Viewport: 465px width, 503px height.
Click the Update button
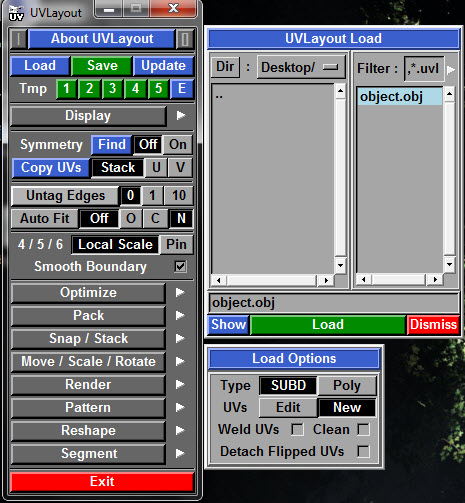pyautogui.click(x=163, y=66)
